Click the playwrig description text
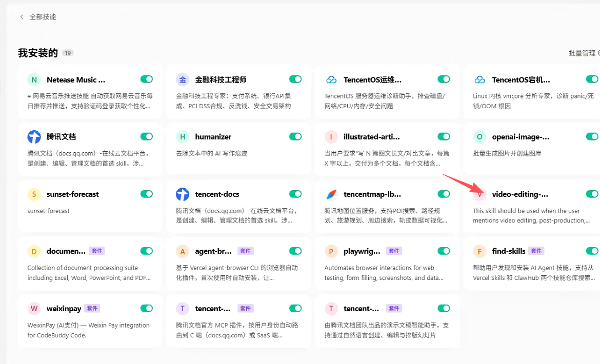 pos(384,273)
